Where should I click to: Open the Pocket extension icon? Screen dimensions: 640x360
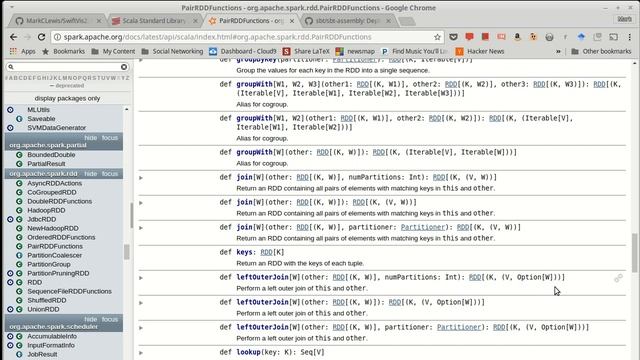click(x=453, y=37)
